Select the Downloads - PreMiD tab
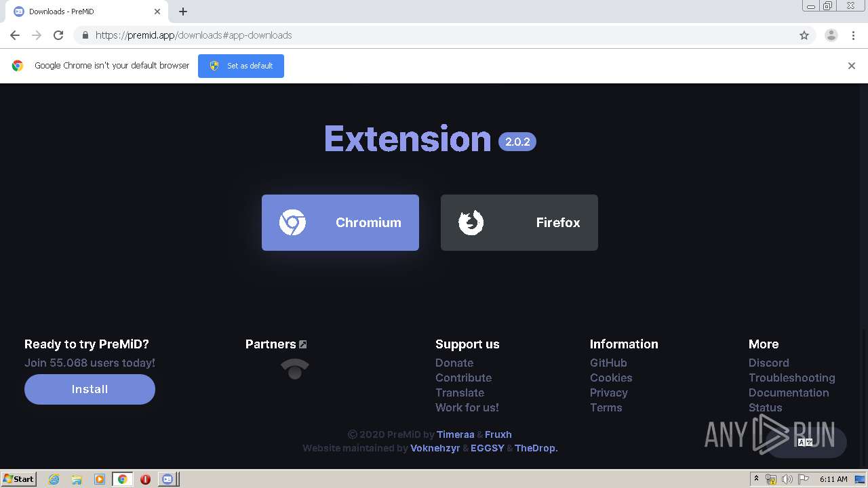Image resolution: width=868 pixels, height=488 pixels. (88, 12)
